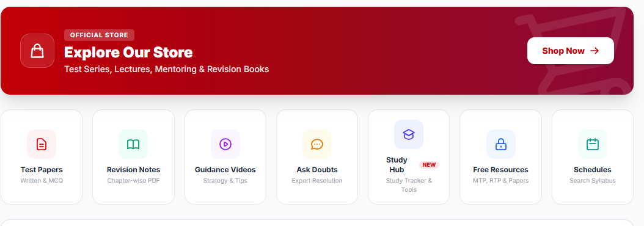Select the Revision Notes label
The height and width of the screenshot is (226, 644).
click(x=133, y=170)
